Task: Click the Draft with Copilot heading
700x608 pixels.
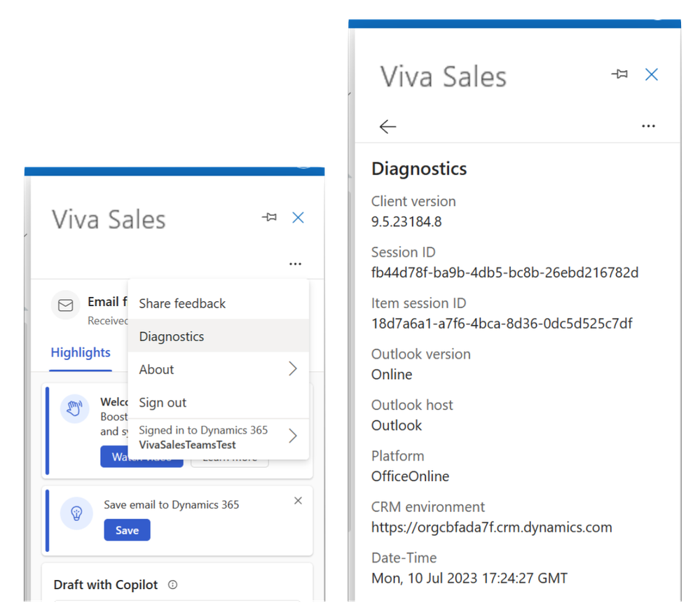Action: point(106,585)
